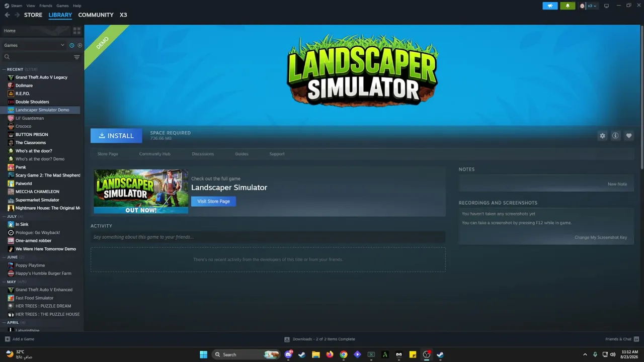The height and width of the screenshot is (362, 644).
Task: Click the Landscaper Simulator full game thumbnail
Action: tap(141, 192)
